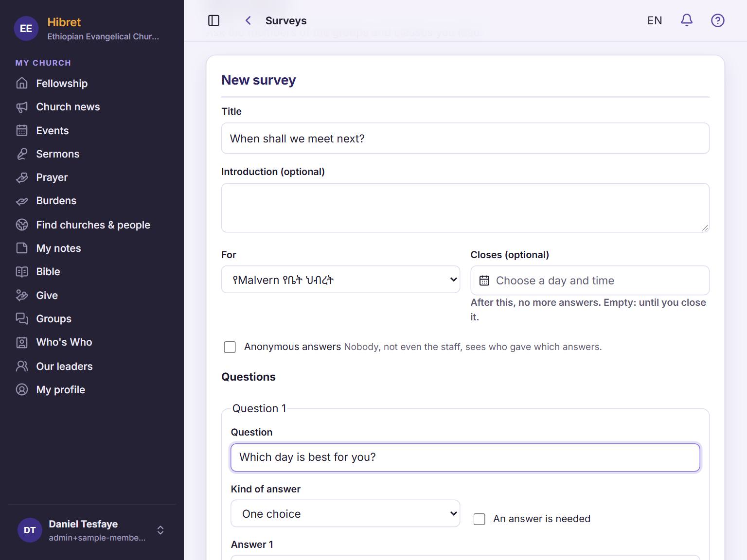Viewport: 747px width, 560px height.
Task: Click the Surveys breadcrumb title
Action: point(286,20)
